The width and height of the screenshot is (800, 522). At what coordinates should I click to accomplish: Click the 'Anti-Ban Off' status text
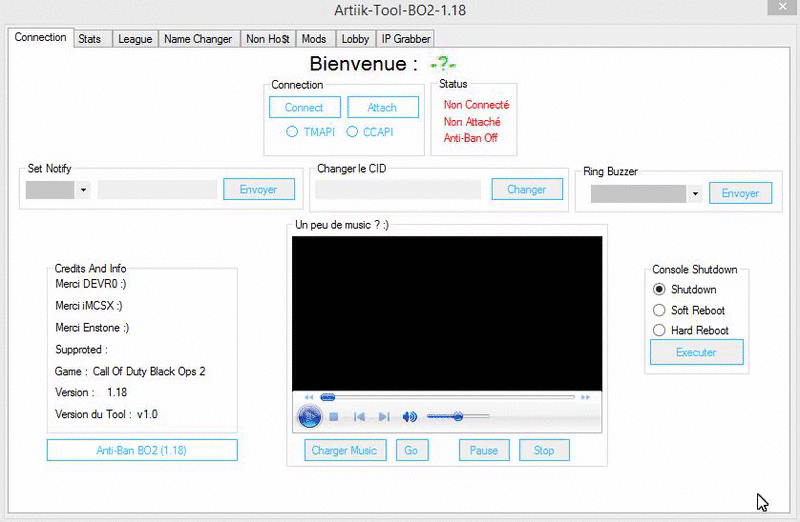coord(470,138)
